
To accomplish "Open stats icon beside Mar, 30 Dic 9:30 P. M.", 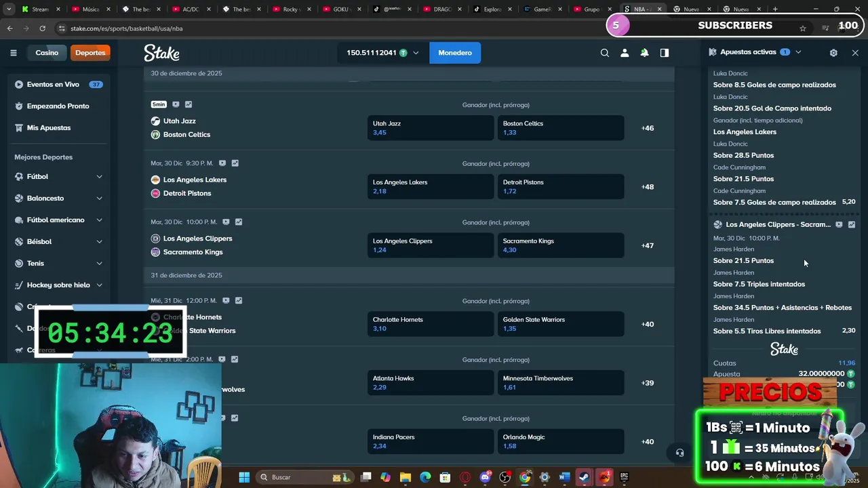I will [235, 163].
